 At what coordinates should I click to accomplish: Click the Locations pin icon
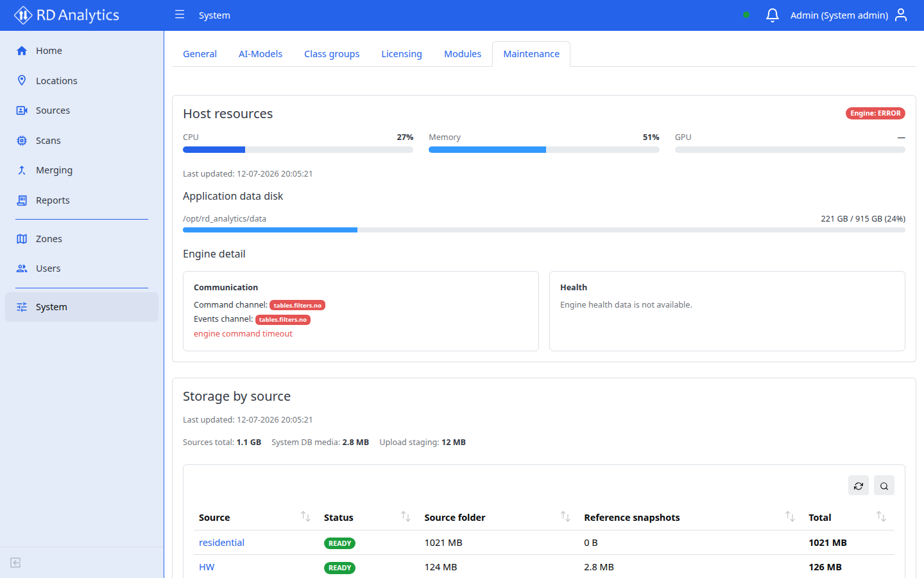pyautogui.click(x=22, y=80)
